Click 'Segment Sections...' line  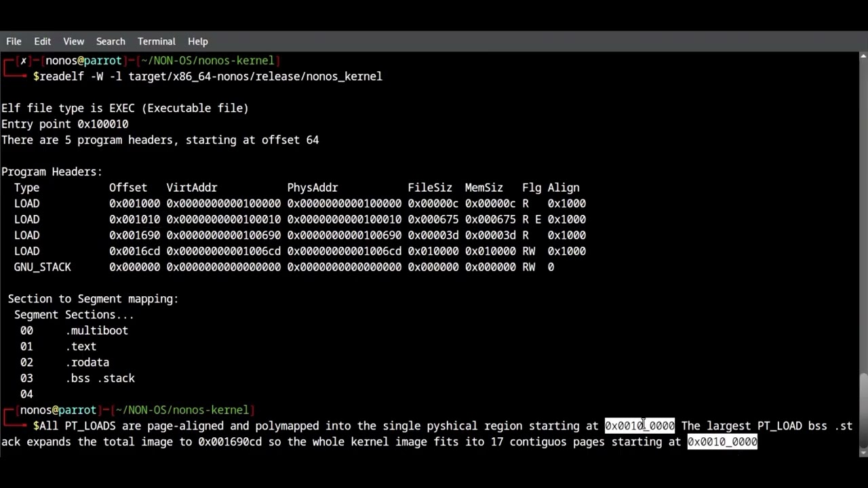point(74,314)
